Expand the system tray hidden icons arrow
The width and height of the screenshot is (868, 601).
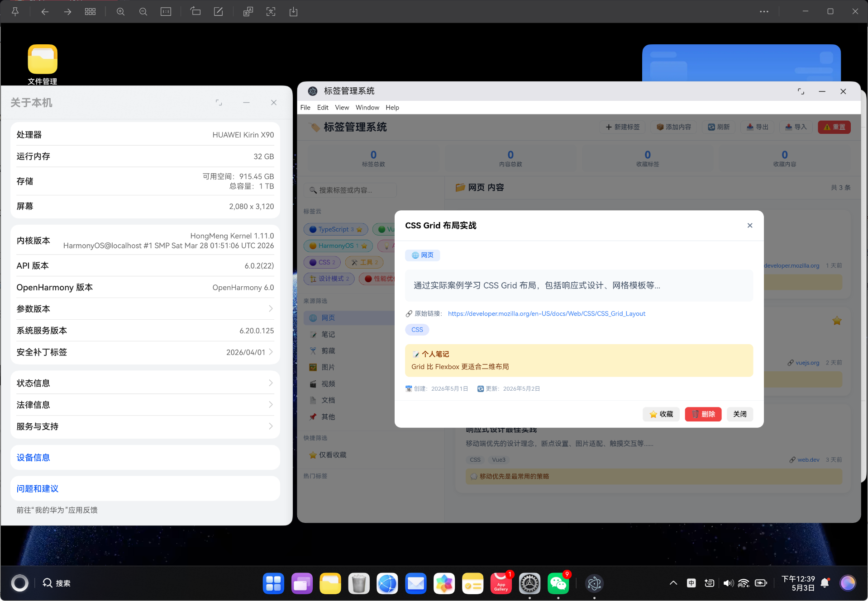[x=673, y=583]
